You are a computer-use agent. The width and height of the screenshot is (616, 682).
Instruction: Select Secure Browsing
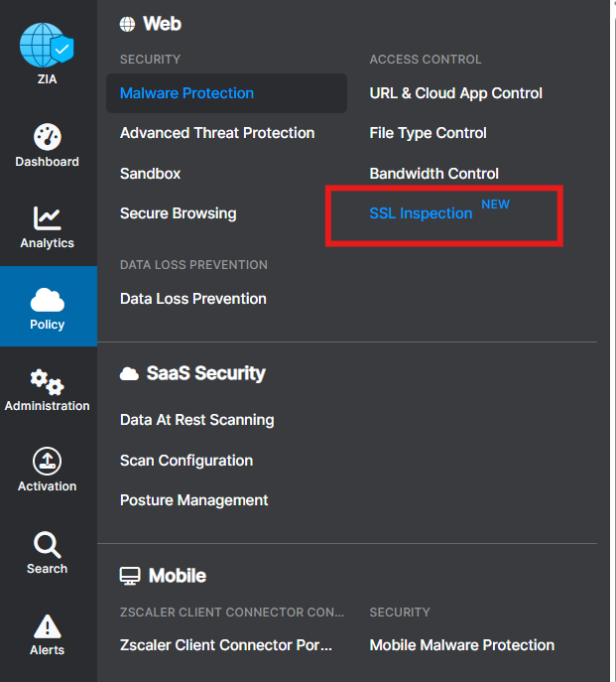(178, 213)
